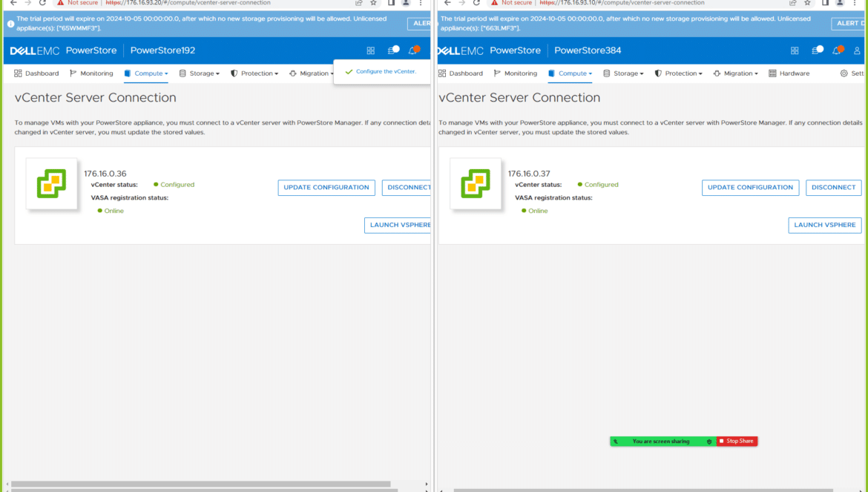The height and width of the screenshot is (492, 868).
Task: Click the 176.16.0.37 vCenter address text
Action: point(529,174)
